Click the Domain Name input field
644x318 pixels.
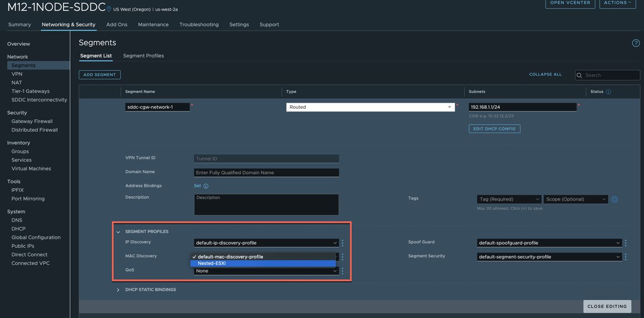[x=266, y=172]
